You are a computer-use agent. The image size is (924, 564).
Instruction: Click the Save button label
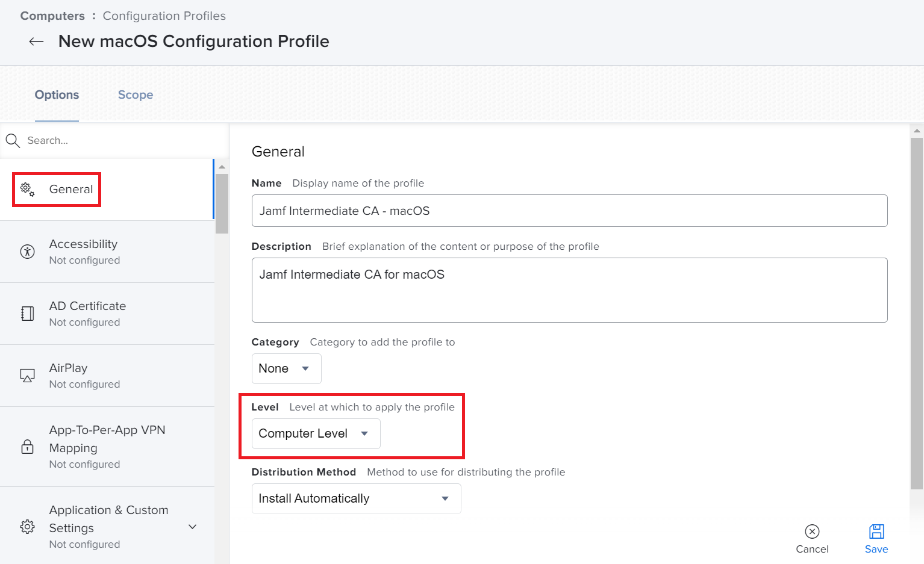tap(876, 549)
